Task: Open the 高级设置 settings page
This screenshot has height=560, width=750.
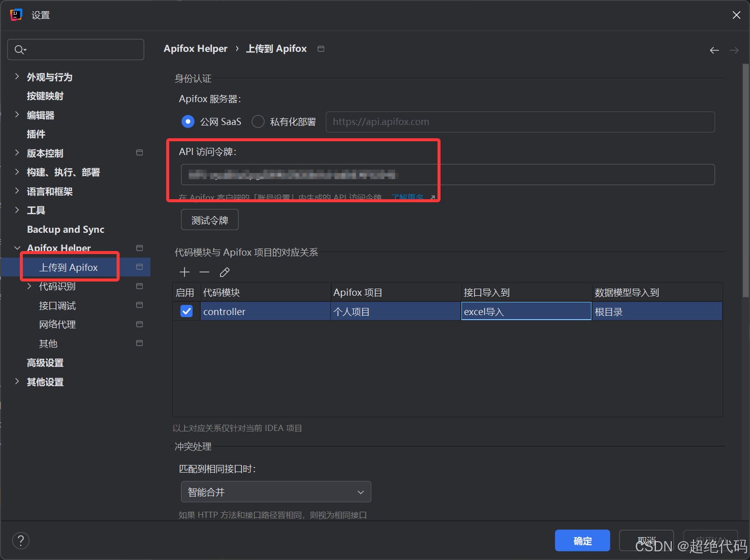Action: tap(45, 363)
